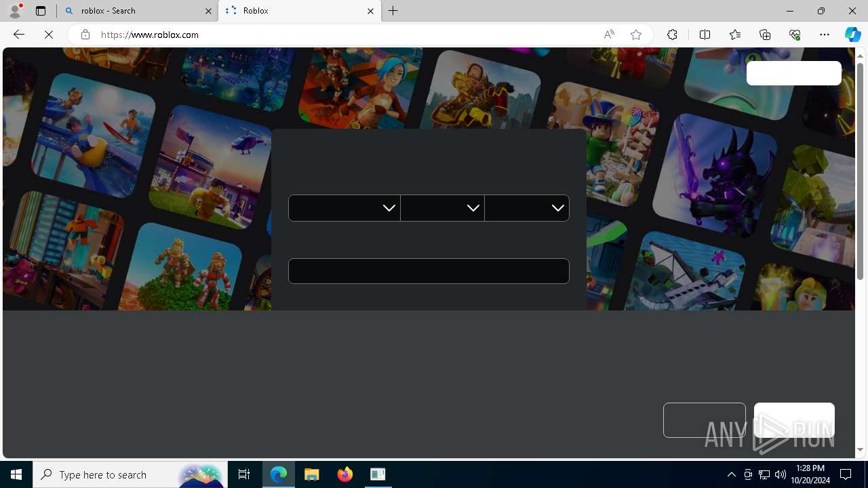
Task: Open the network tray icon
Action: tap(764, 474)
